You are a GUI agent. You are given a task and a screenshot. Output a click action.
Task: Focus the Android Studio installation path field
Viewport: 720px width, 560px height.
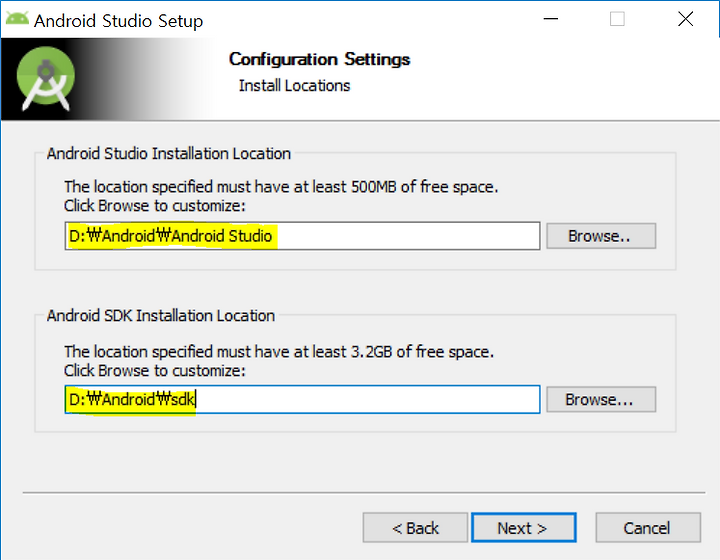(x=302, y=236)
